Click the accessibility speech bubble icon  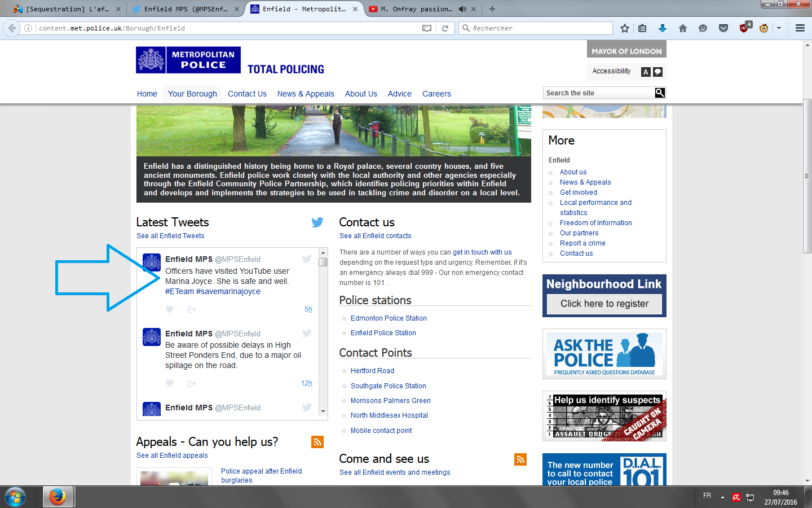click(657, 72)
